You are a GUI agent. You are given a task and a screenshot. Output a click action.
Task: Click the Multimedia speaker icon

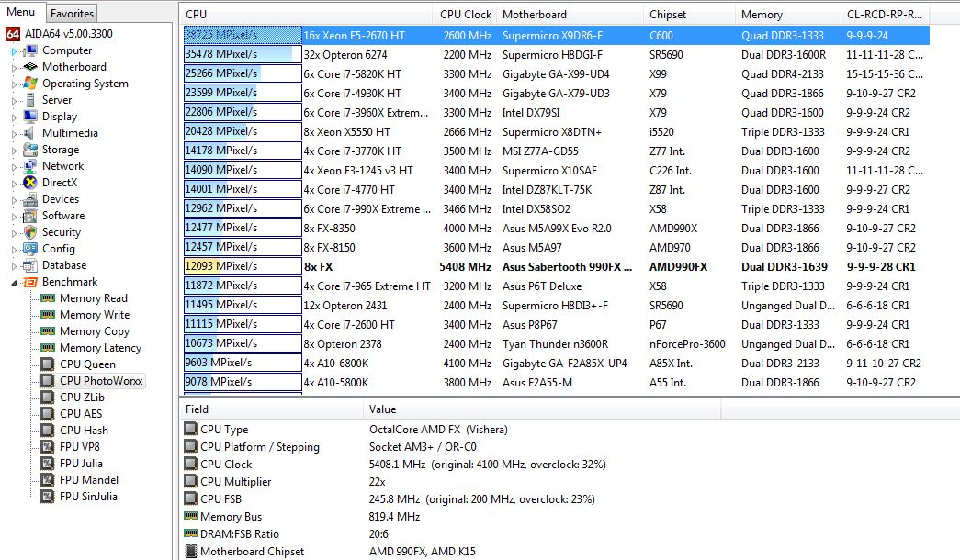[30, 133]
